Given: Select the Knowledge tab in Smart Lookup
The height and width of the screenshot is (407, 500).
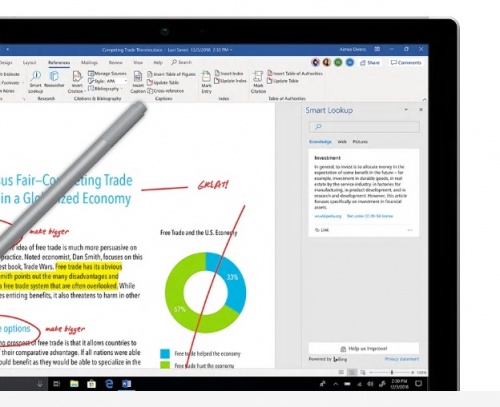Looking at the screenshot, I should tap(320, 142).
